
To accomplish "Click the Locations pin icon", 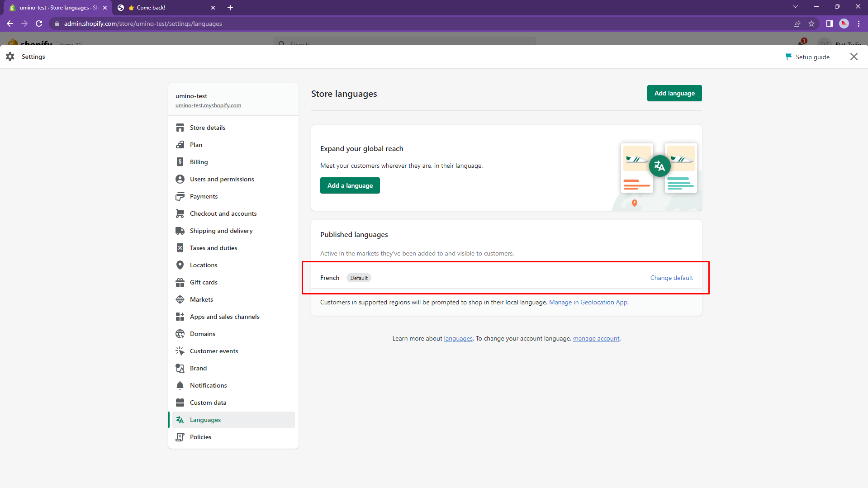I will pos(180,265).
